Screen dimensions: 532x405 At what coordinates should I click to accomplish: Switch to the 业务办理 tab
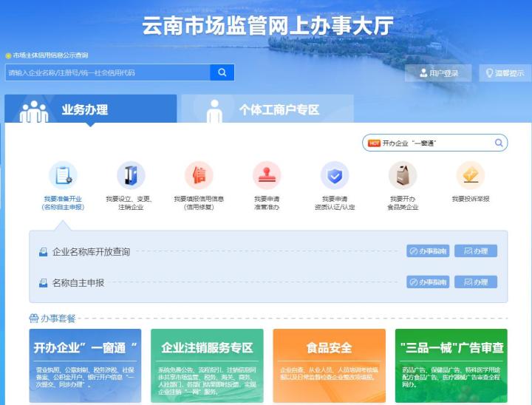(x=91, y=109)
